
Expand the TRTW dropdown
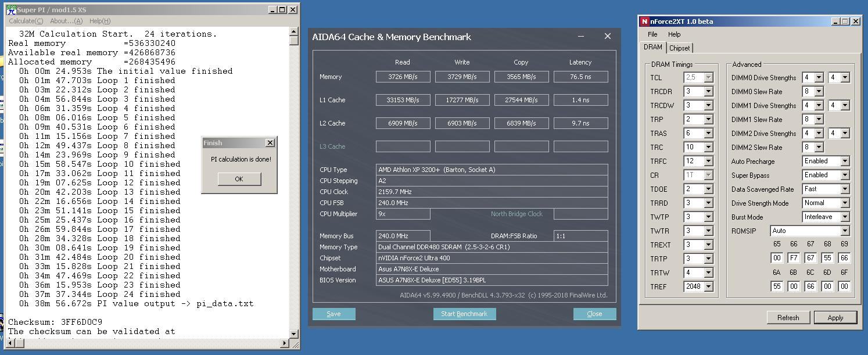click(x=708, y=272)
